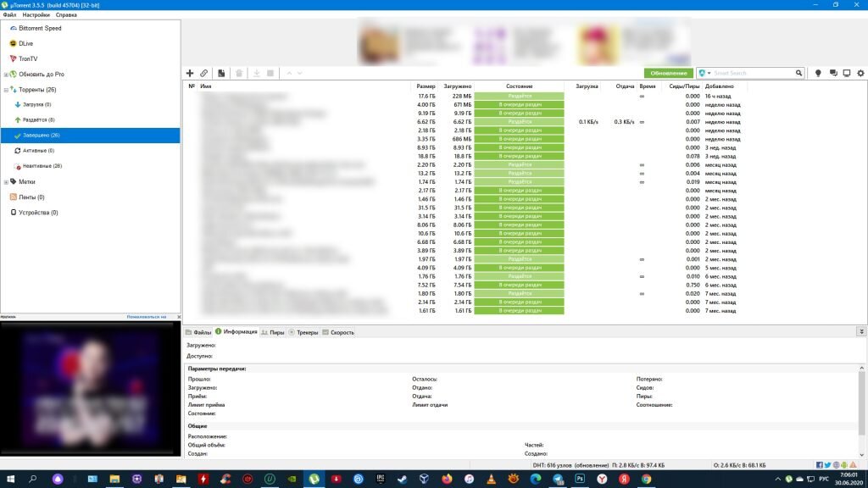Viewport: 868px width, 488px height.
Task: Close the advertisement panel with X
Action: click(178, 317)
